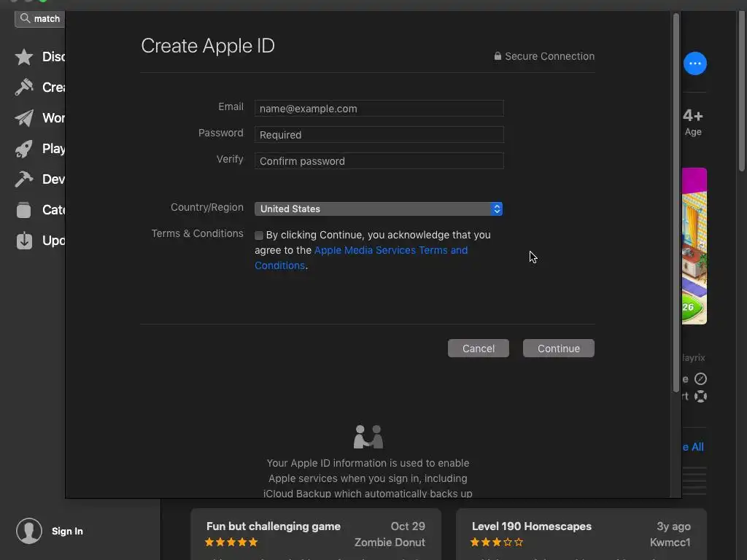
Task: Open the Work paper plane icon
Action: tap(24, 118)
